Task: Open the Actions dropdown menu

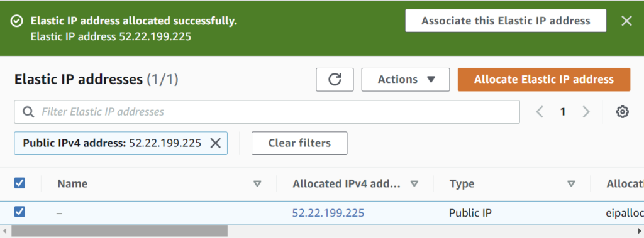Action: [x=406, y=80]
